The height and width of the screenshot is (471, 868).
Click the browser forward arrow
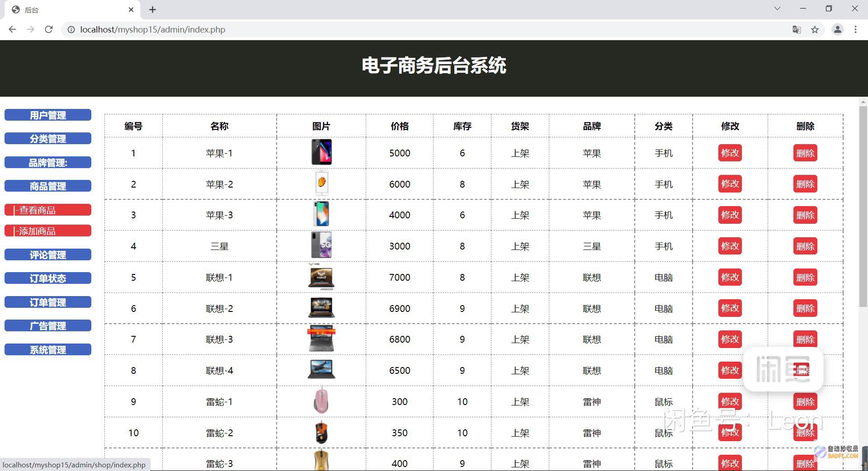pos(30,29)
